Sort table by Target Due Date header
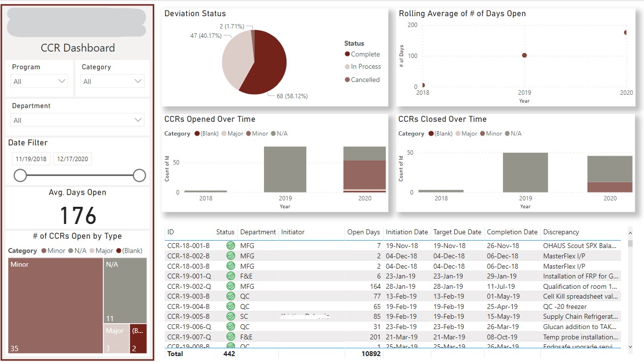 pos(457,232)
